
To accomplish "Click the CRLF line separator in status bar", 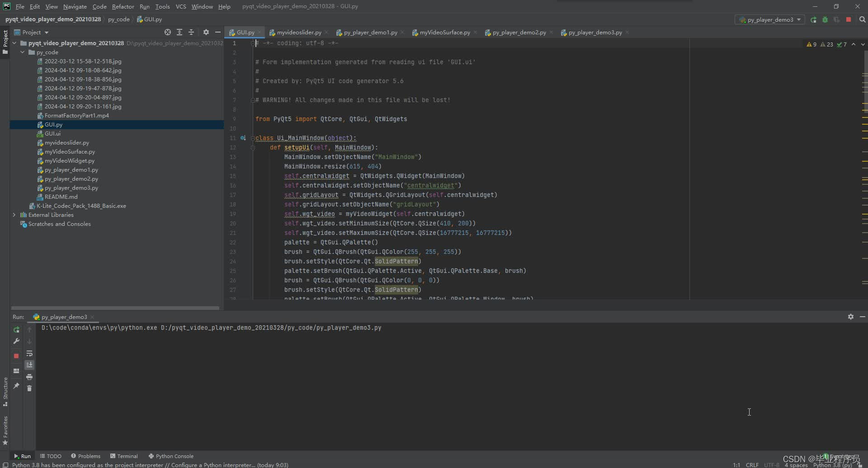I will coord(752,465).
